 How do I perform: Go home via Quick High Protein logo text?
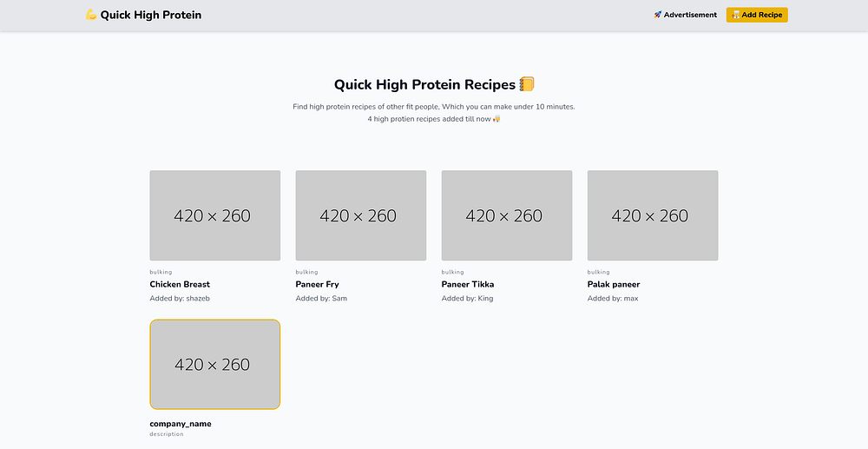[150, 15]
